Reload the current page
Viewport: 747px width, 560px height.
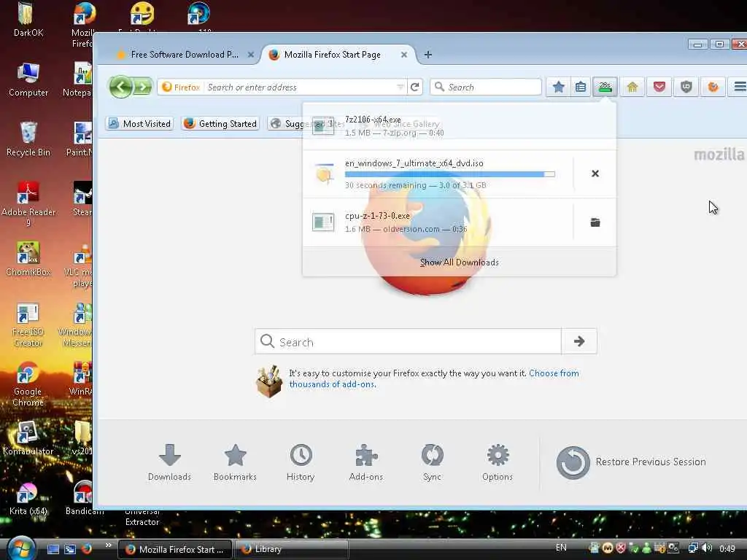(415, 87)
